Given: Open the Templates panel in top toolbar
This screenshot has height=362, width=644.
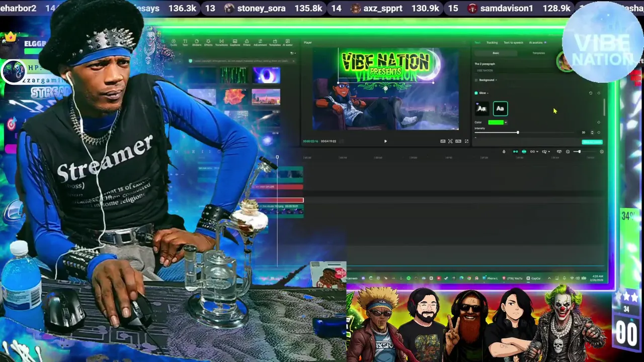Looking at the screenshot, I should point(275,43).
